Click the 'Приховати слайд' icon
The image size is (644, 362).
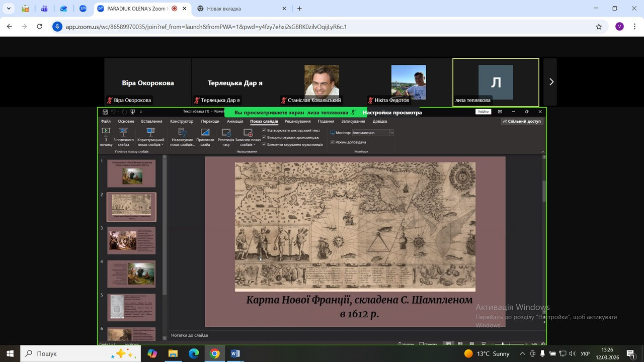tap(205, 133)
